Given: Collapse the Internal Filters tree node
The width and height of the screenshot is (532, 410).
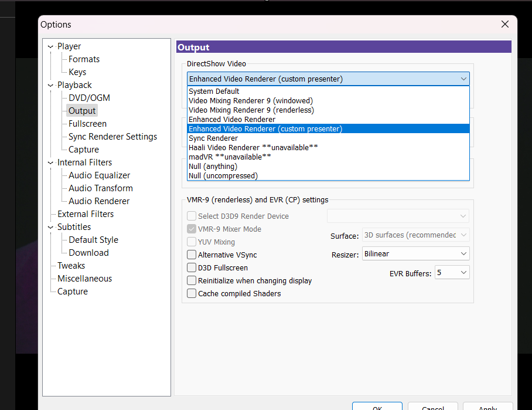Looking at the screenshot, I should pyautogui.click(x=50, y=162).
